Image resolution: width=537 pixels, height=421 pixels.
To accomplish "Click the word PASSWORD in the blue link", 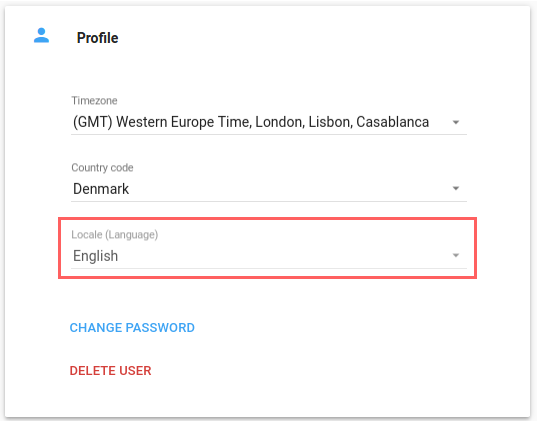I will [160, 328].
